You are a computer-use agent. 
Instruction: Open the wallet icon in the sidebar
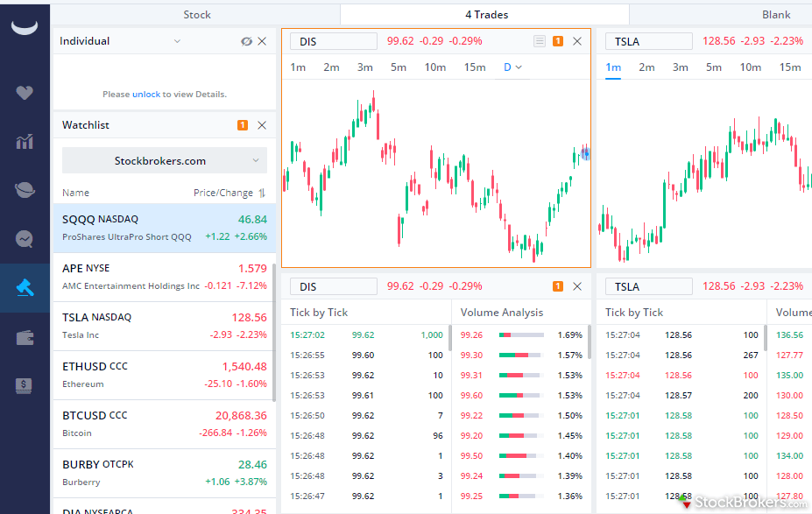[24, 337]
